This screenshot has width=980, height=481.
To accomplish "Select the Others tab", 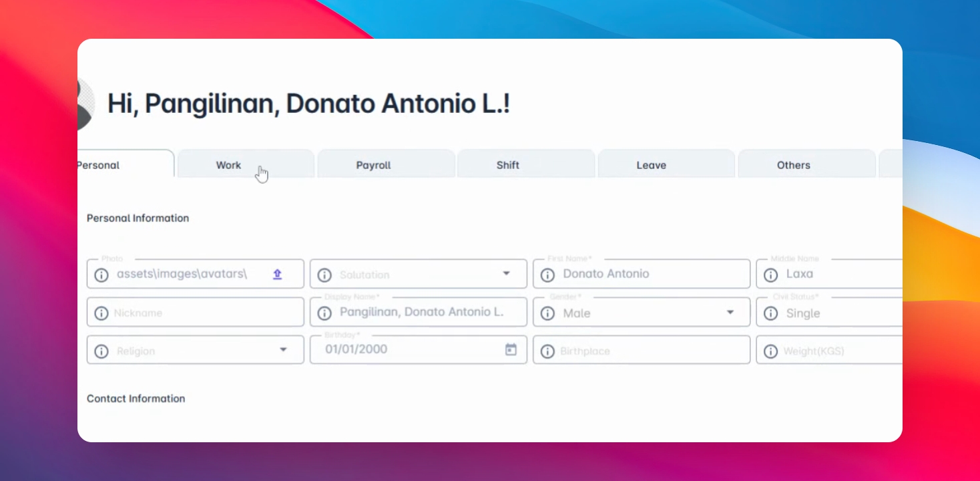I will [x=807, y=164].
